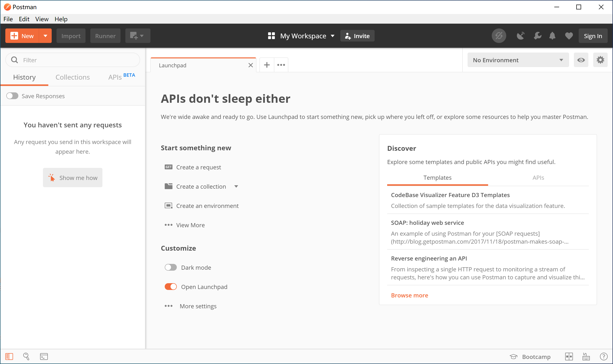This screenshot has height=364, width=613.
Task: Open Postman console icon in status bar
Action: 44,356
